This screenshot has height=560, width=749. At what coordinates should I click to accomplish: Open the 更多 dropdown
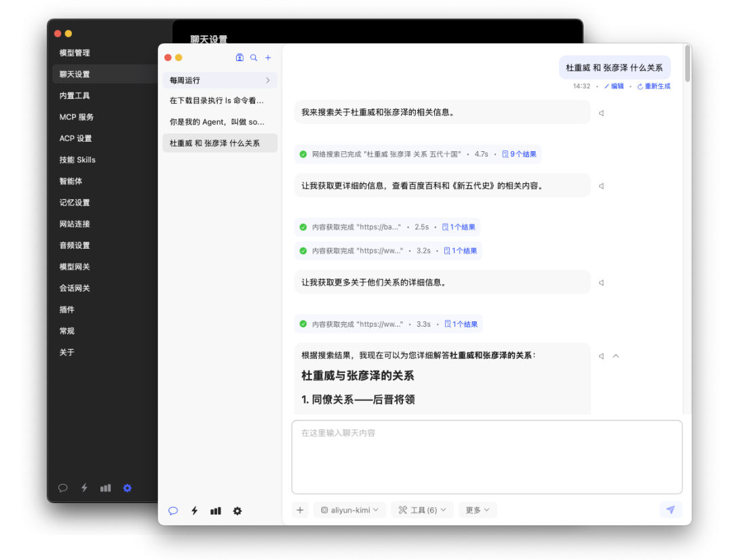pyautogui.click(x=478, y=510)
